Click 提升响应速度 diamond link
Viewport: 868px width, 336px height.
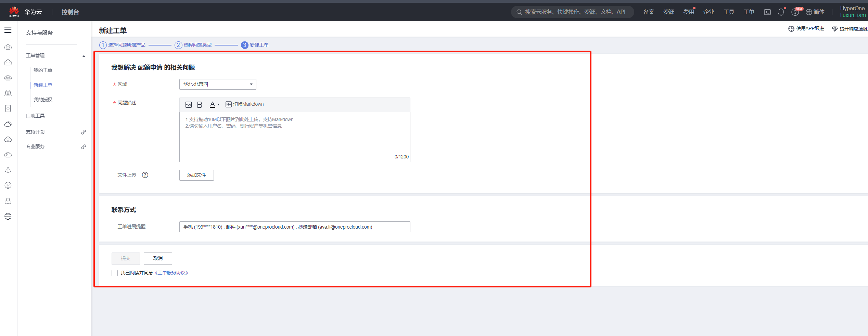[850, 29]
